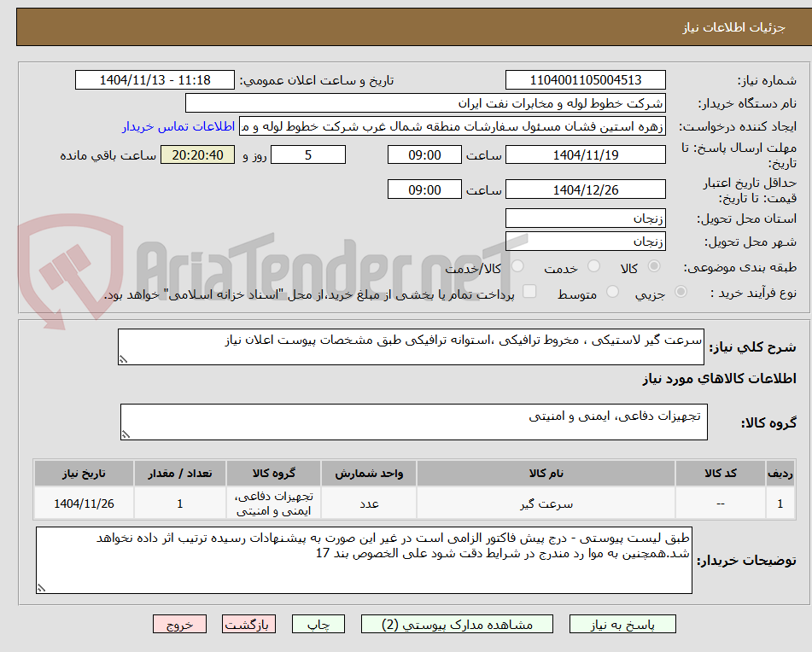
Task: Click resize handle of شرح کلی نیاز textarea
Action: click(123, 359)
